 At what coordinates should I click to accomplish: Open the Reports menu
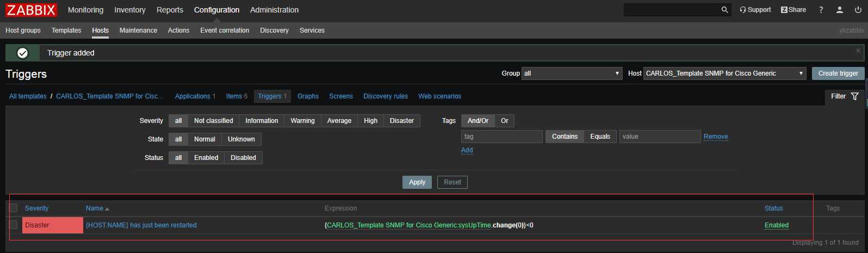[170, 10]
